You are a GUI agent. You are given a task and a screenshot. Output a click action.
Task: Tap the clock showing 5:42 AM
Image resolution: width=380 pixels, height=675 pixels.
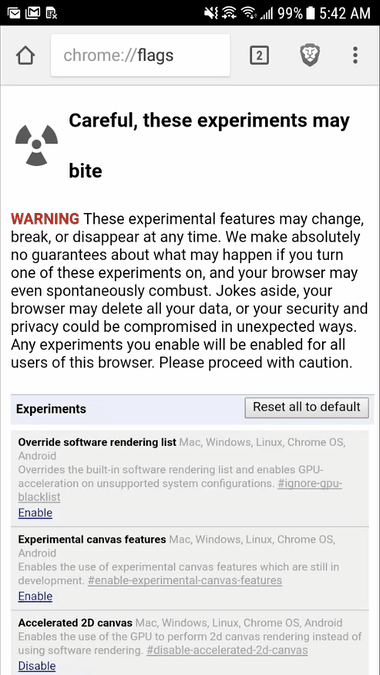pos(345,13)
